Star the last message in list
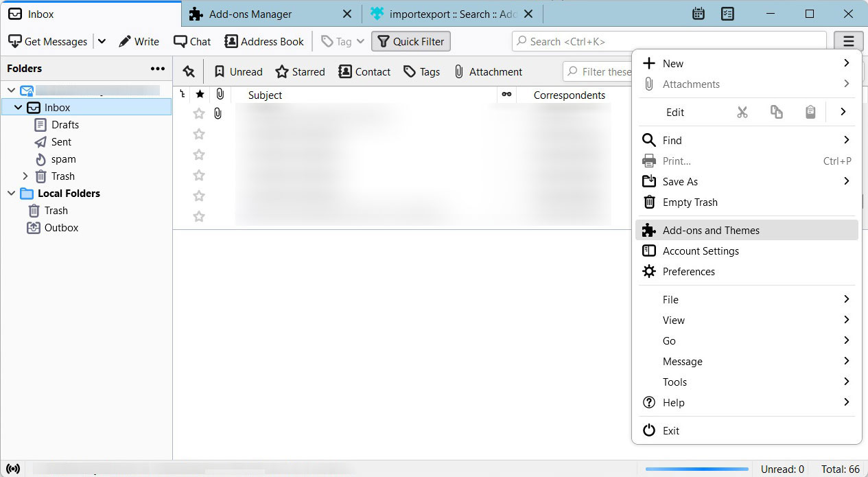This screenshot has width=868, height=477. point(199,216)
